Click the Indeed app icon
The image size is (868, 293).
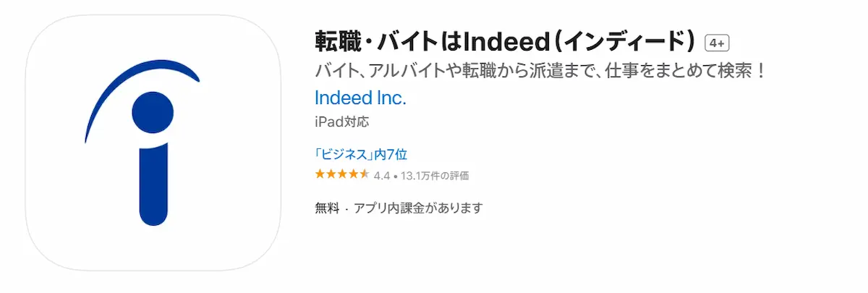153,143
